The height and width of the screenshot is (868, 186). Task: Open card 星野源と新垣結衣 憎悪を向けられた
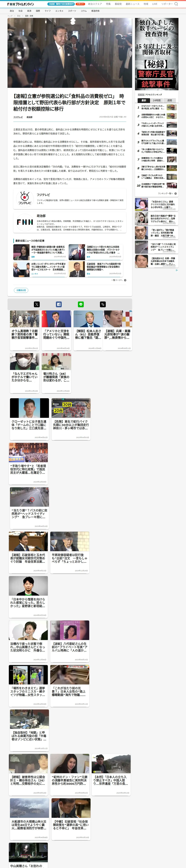click(x=28, y=597)
